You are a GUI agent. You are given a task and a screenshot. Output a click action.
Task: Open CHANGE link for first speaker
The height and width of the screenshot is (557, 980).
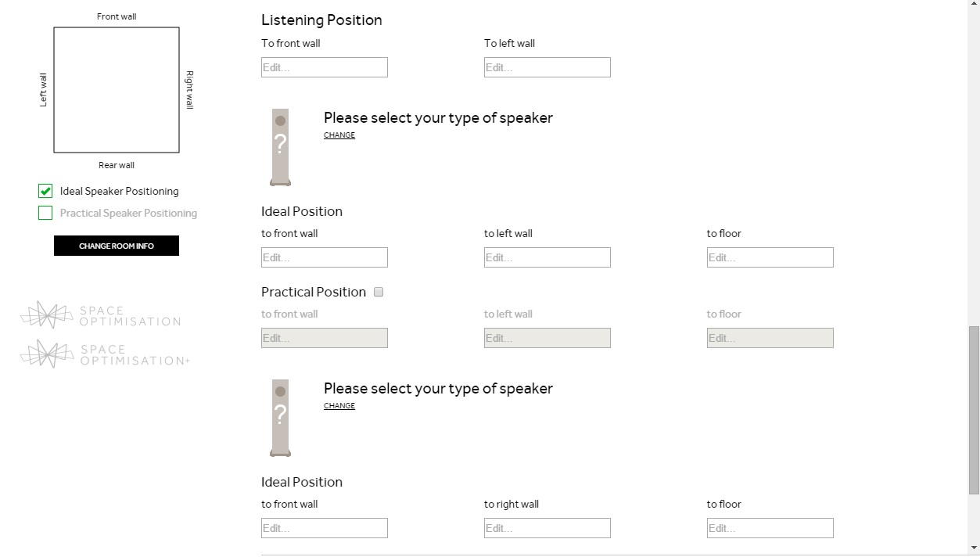[x=339, y=135]
